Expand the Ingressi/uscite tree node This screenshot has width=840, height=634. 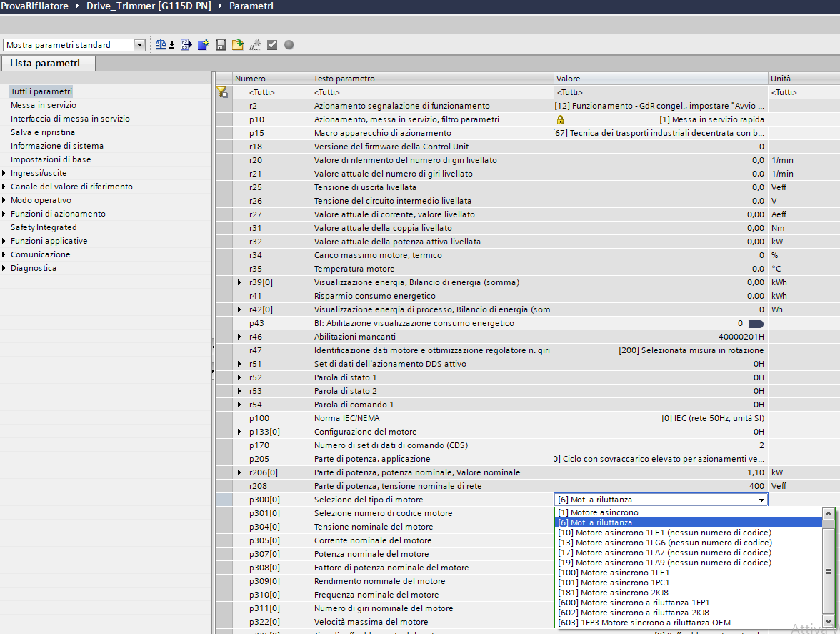coord(4,173)
